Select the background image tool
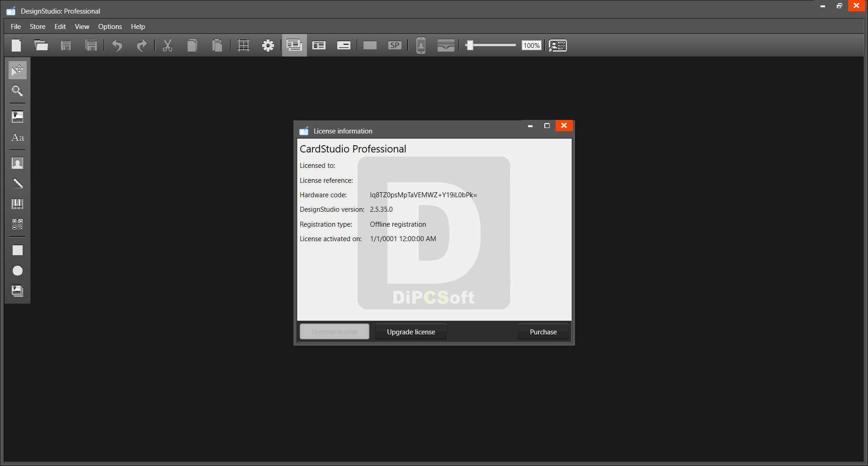This screenshot has width=868, height=466. pyautogui.click(x=18, y=291)
